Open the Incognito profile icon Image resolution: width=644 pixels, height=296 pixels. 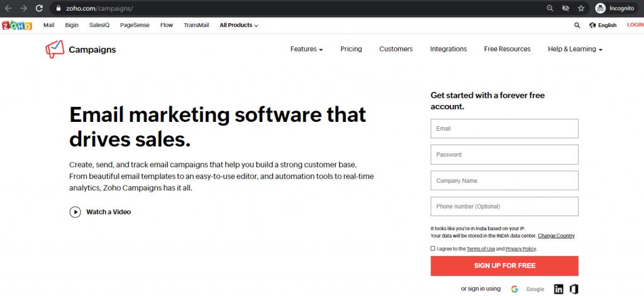(601, 8)
